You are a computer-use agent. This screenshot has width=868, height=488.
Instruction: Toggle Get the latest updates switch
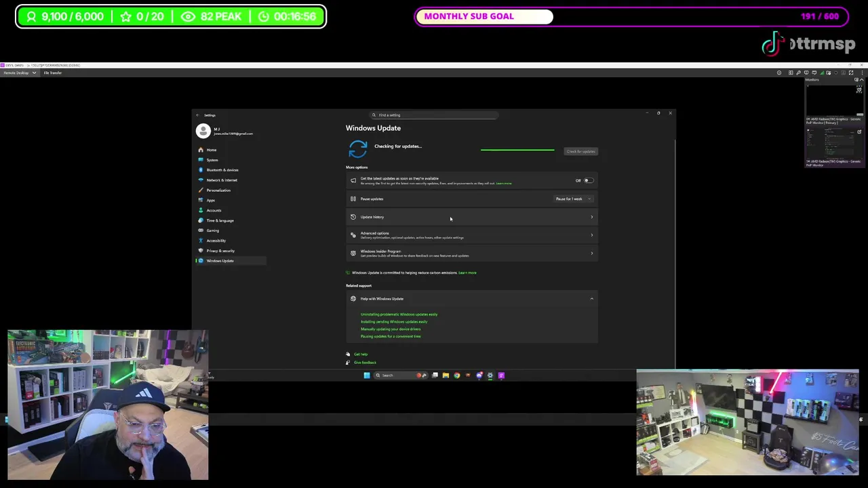tap(588, 180)
